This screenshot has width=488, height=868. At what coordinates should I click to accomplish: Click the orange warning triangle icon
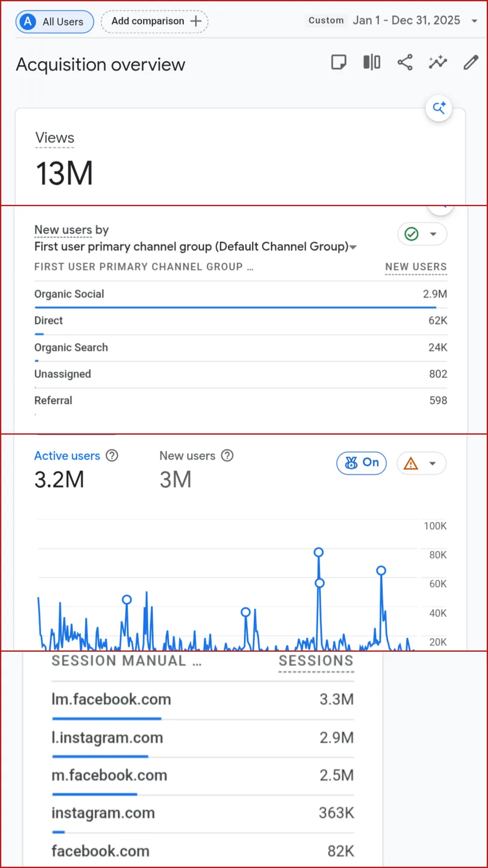coord(411,464)
